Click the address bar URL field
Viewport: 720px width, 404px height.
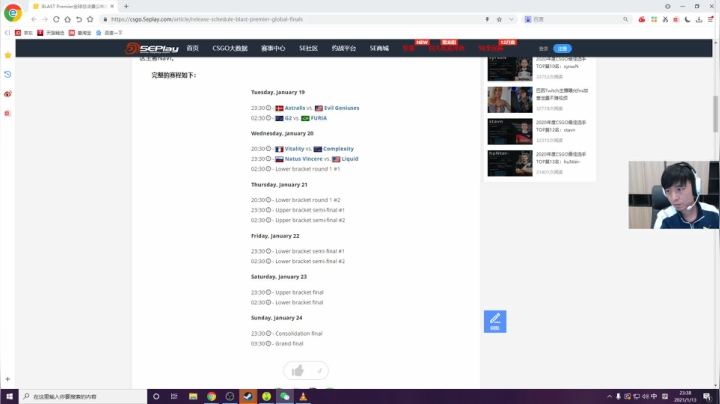tap(294, 19)
